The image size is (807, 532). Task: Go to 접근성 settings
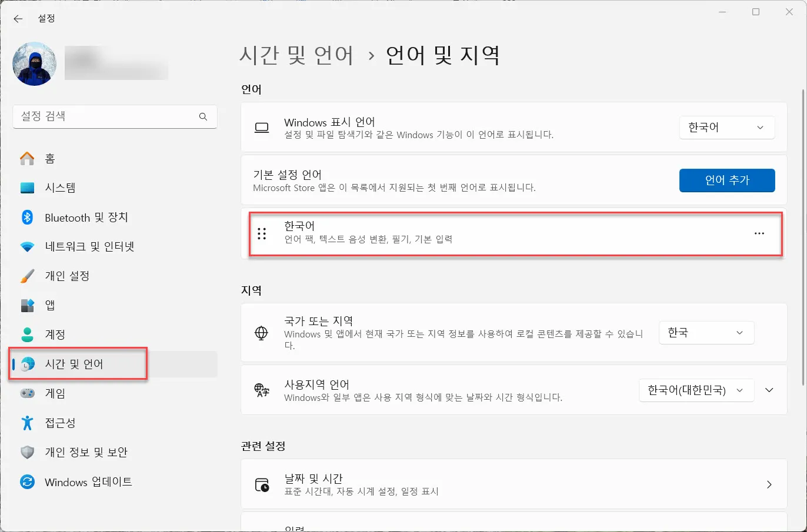point(61,423)
